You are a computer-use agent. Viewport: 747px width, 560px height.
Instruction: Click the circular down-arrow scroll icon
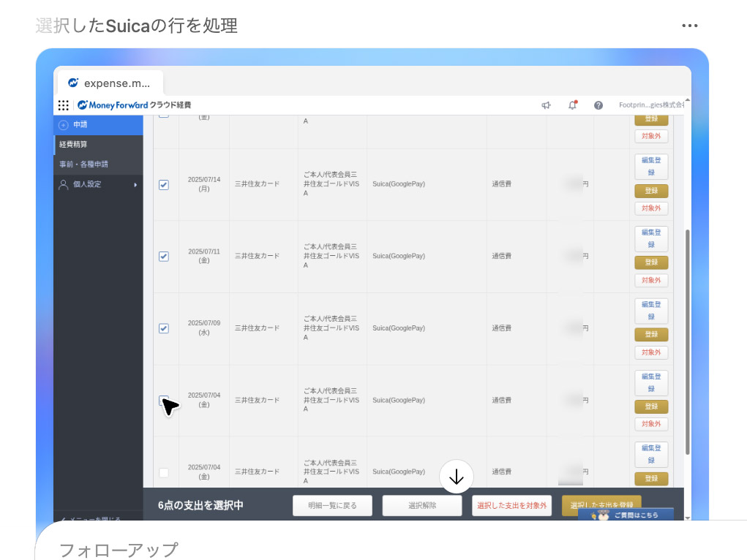click(x=457, y=476)
